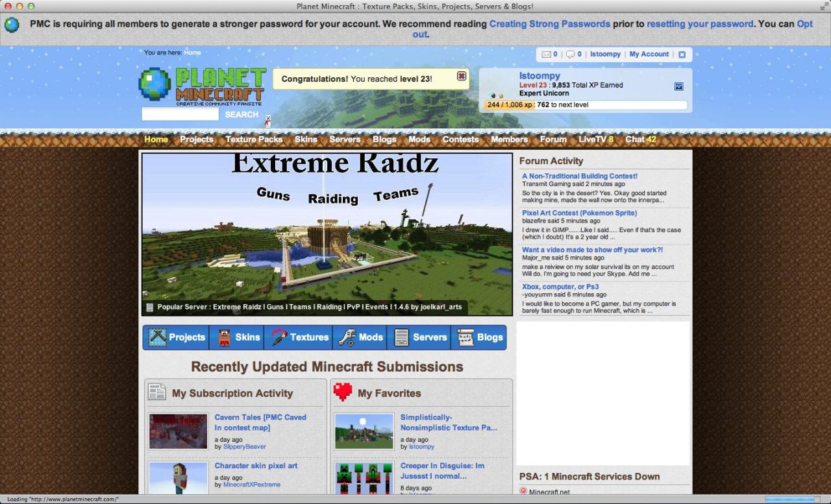
Task: Open Textures via the paintbrush icon
Action: pos(279,337)
